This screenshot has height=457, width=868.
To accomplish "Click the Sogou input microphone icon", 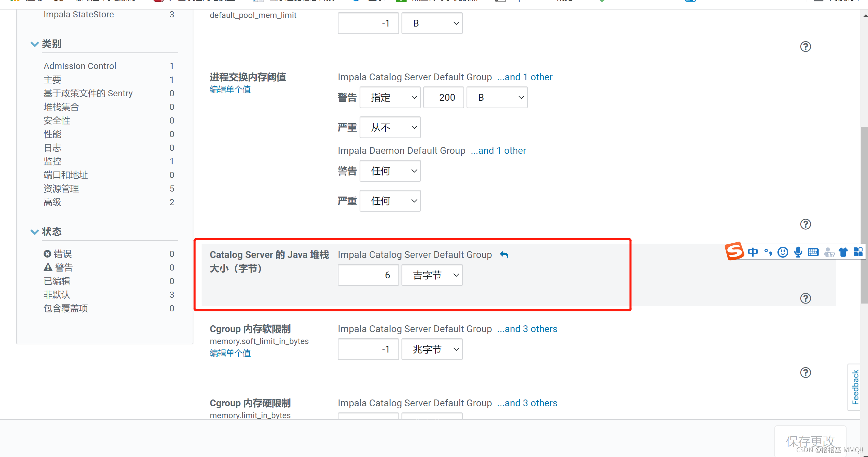I will click(x=798, y=252).
